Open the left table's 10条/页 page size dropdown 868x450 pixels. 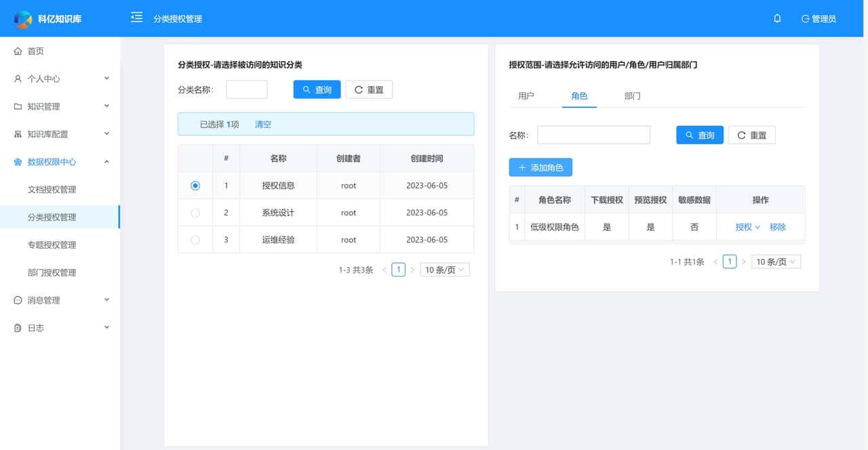444,269
